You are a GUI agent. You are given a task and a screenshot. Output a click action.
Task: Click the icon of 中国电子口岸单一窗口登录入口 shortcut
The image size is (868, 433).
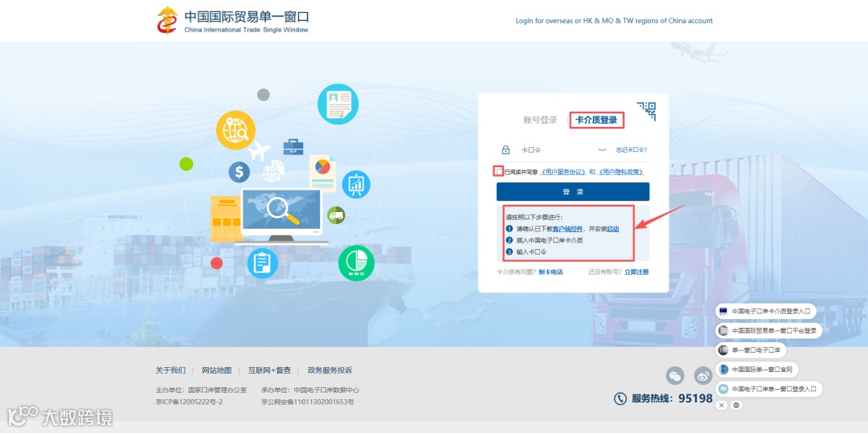pos(723,389)
